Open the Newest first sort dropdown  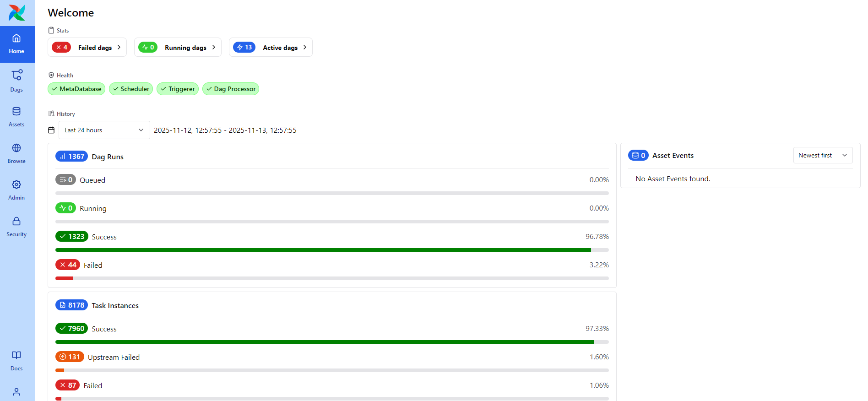822,156
